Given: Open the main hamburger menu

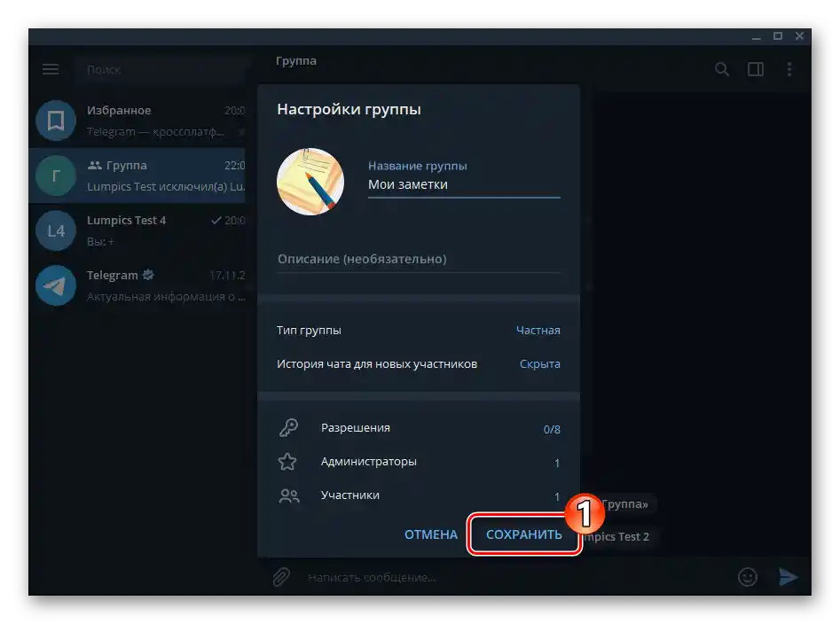Looking at the screenshot, I should tap(51, 68).
